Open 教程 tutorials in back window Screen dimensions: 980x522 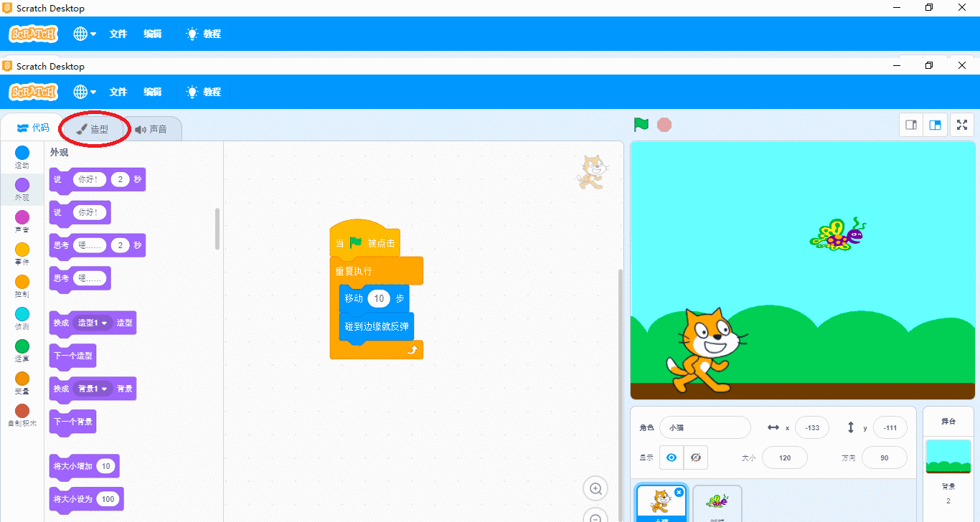[x=204, y=34]
